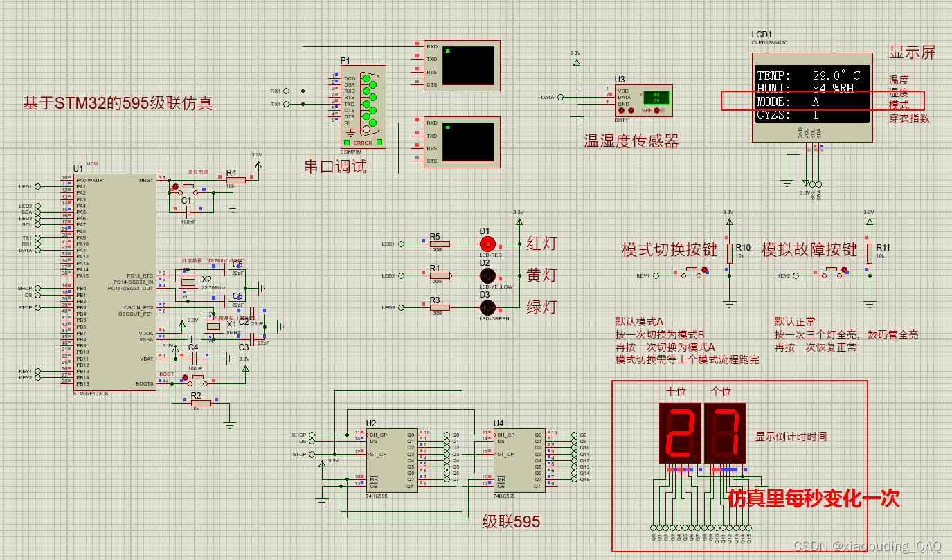Screen dimensions: 952x560
Task: Click the RX1 terminal near COMPIM
Action: point(287,91)
